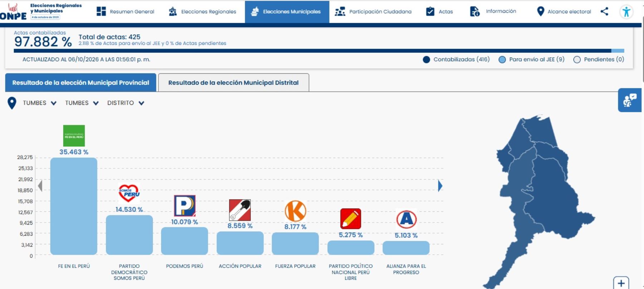Image resolution: width=644 pixels, height=289 pixels.
Task: Open the chat assistance widget
Action: (x=629, y=100)
